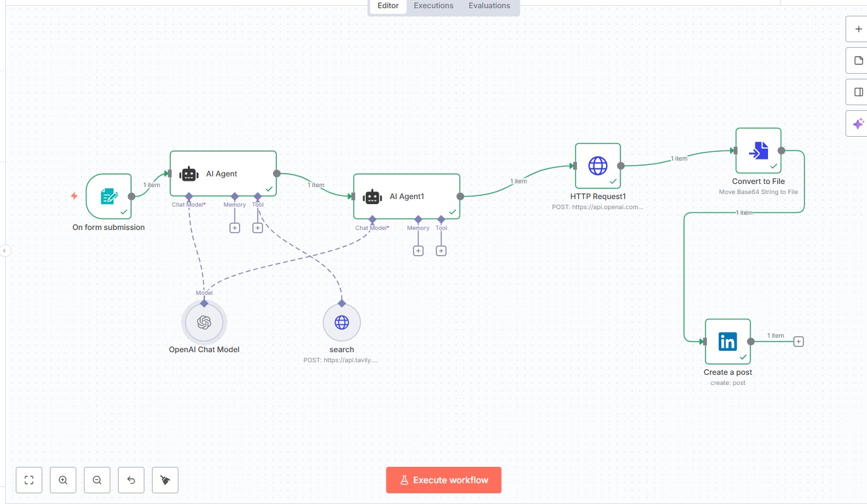867x504 pixels.
Task: Switch to the Executions tab
Action: pos(433,6)
